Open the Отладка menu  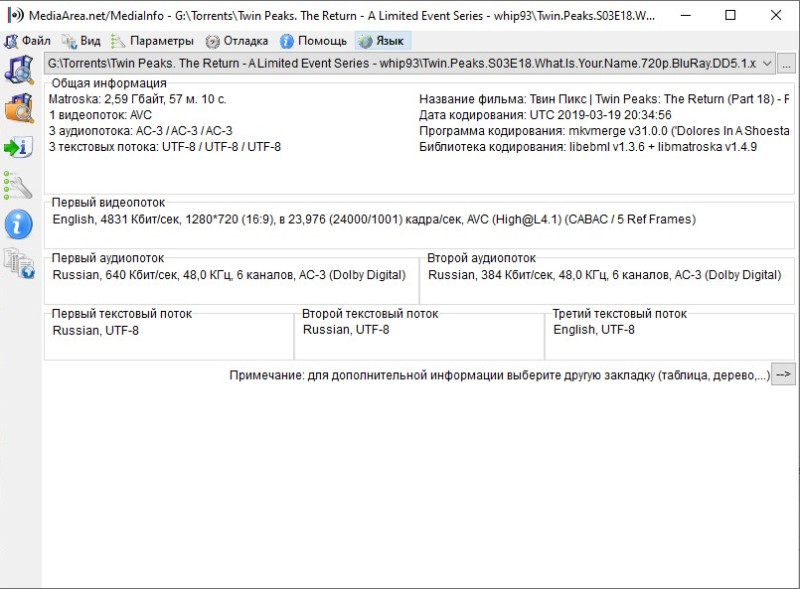[237, 41]
